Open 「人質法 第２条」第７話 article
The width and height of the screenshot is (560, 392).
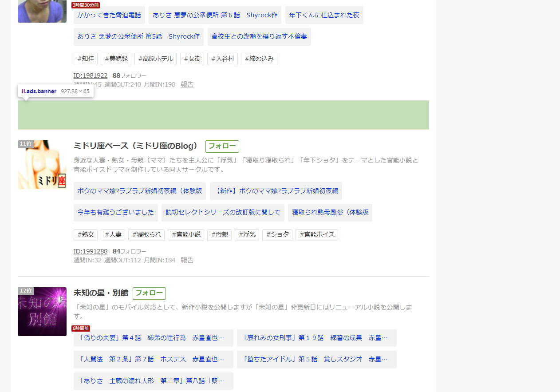153,360
